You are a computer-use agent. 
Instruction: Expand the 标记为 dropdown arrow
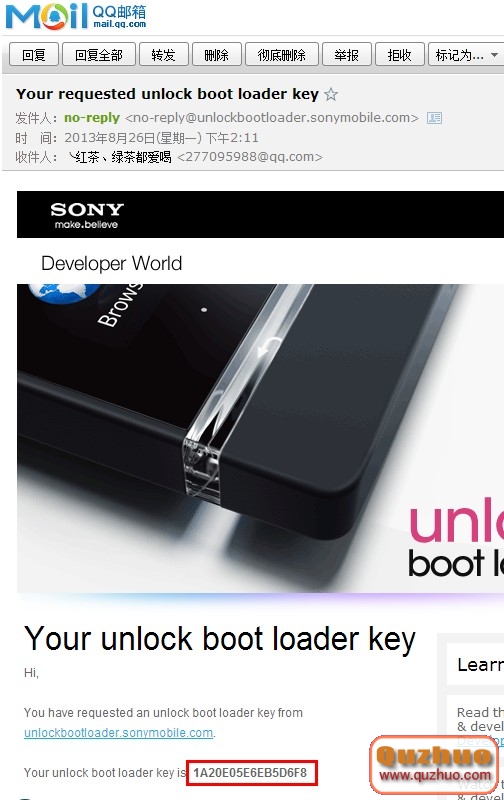coord(494,55)
